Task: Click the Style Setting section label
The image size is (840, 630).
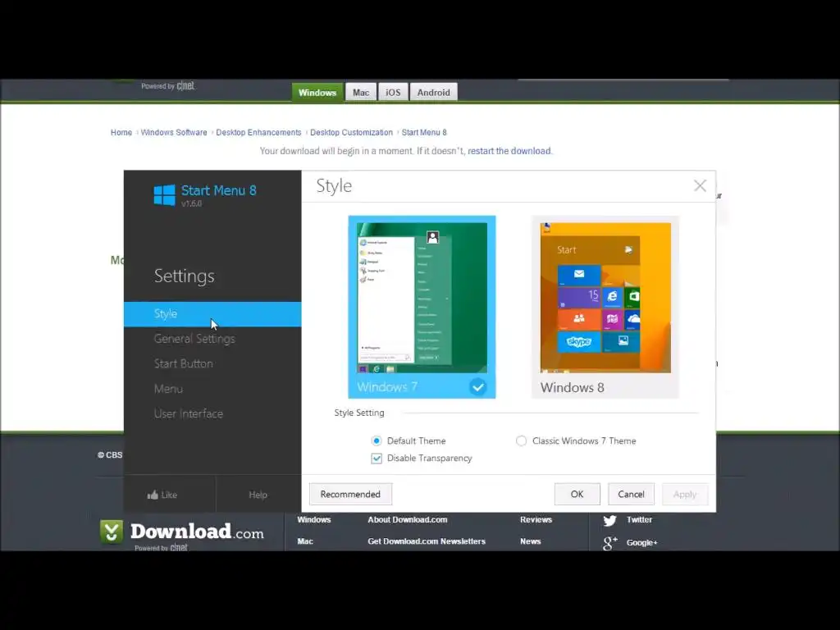Action: [359, 413]
